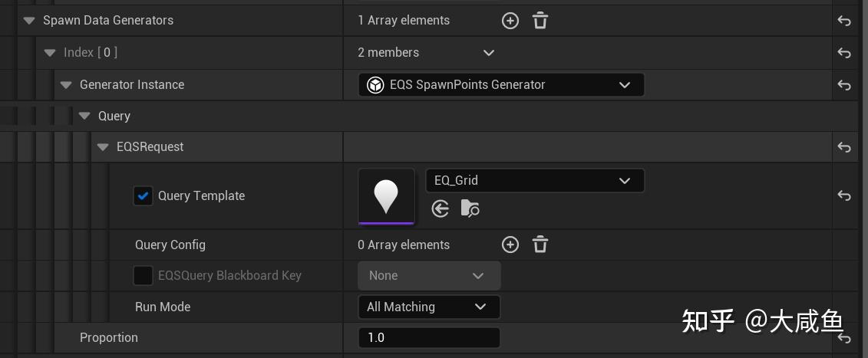Collapse the Index [0] array entry
This screenshot has width=868, height=358.
tap(51, 53)
